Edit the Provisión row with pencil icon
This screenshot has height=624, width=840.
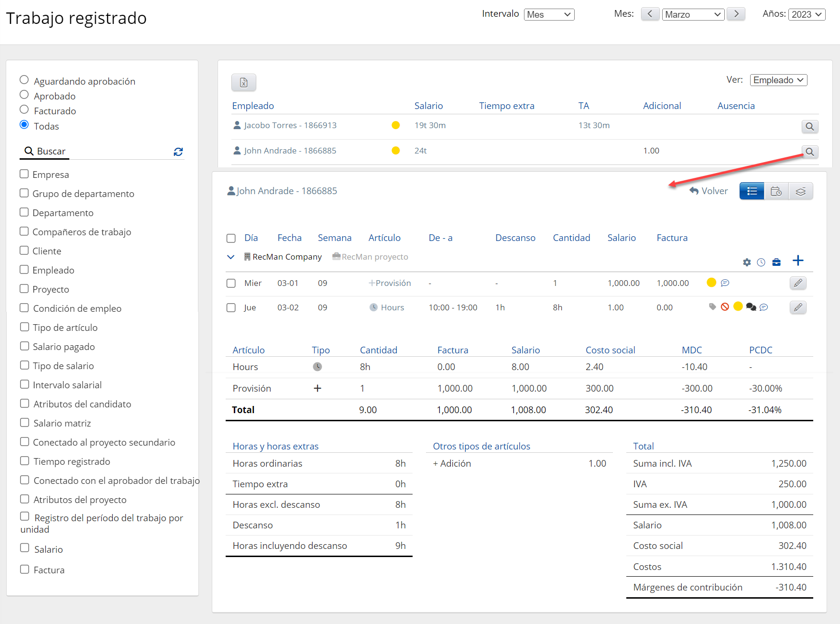click(x=797, y=283)
